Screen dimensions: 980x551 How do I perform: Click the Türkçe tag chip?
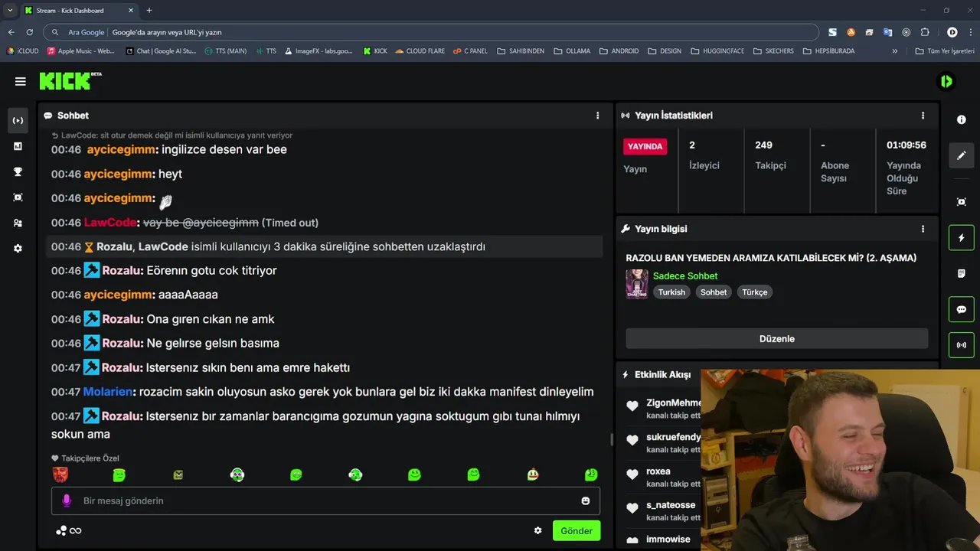point(754,292)
